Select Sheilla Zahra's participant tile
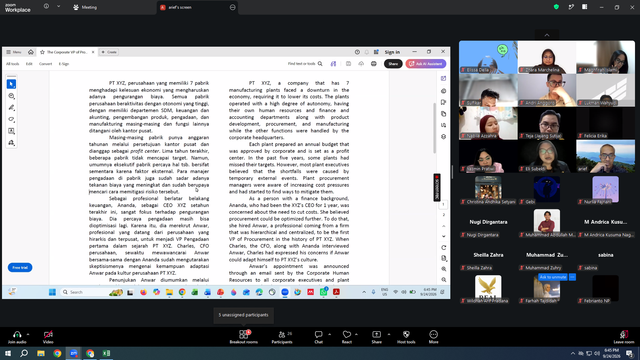This screenshot has width=640, height=360. (x=488, y=255)
